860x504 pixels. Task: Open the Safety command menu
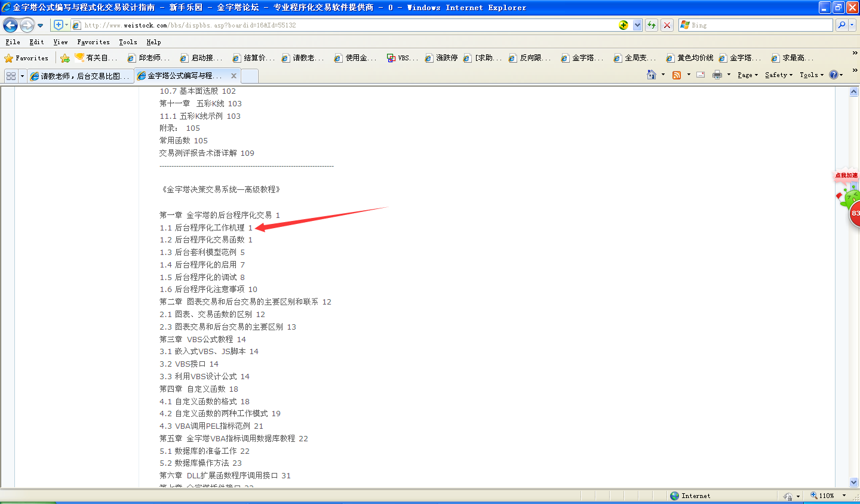779,75
